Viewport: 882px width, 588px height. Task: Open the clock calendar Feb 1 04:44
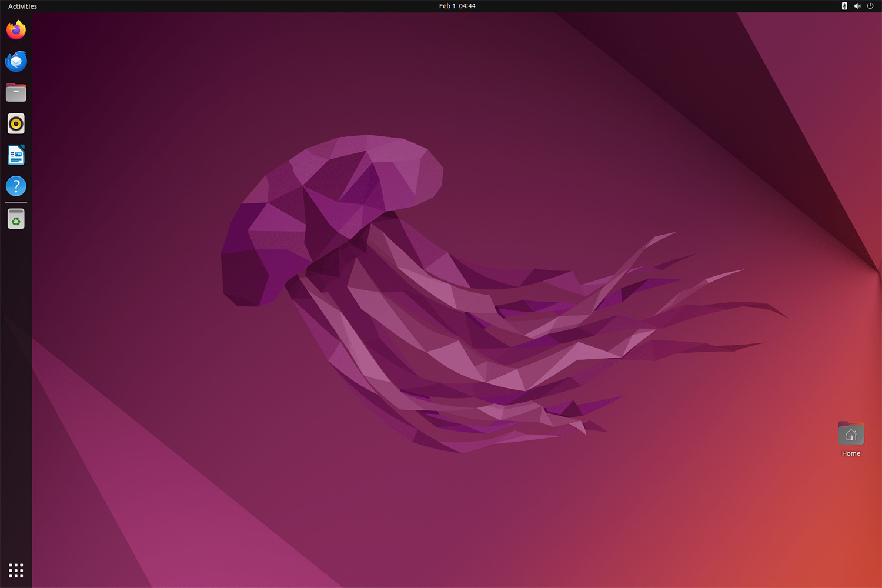tap(457, 6)
